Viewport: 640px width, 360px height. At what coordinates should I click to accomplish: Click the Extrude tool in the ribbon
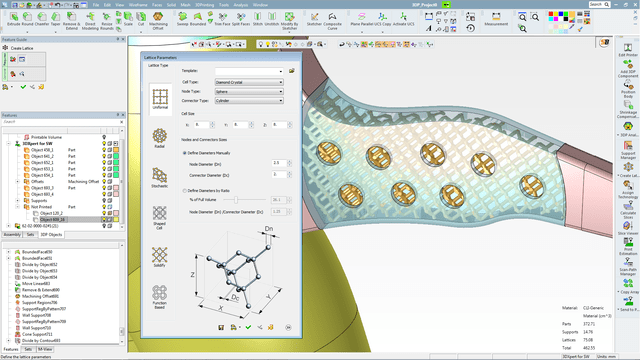(13, 19)
